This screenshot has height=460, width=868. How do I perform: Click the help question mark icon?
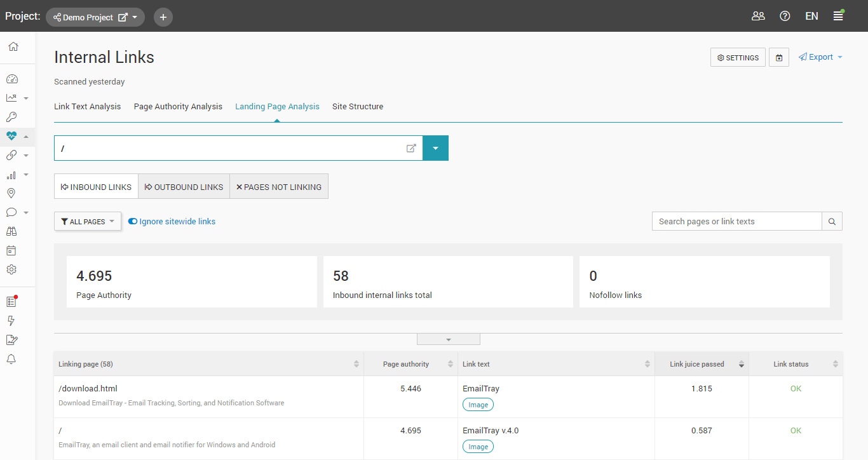(x=785, y=17)
